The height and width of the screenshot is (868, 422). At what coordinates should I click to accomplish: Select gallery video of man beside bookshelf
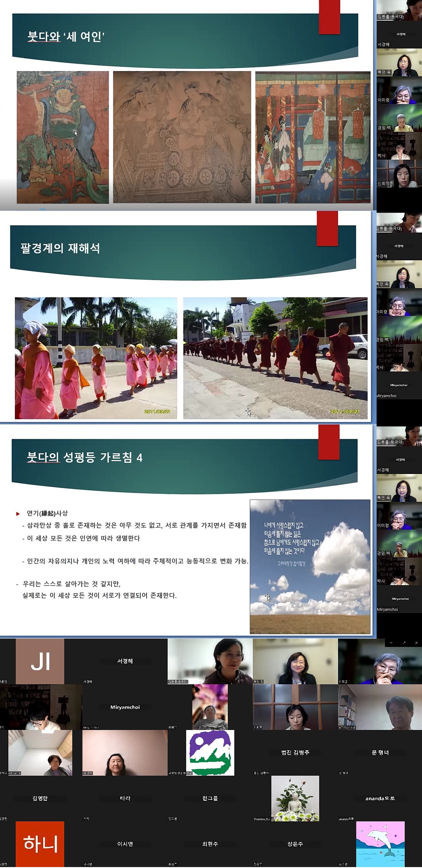(x=380, y=707)
